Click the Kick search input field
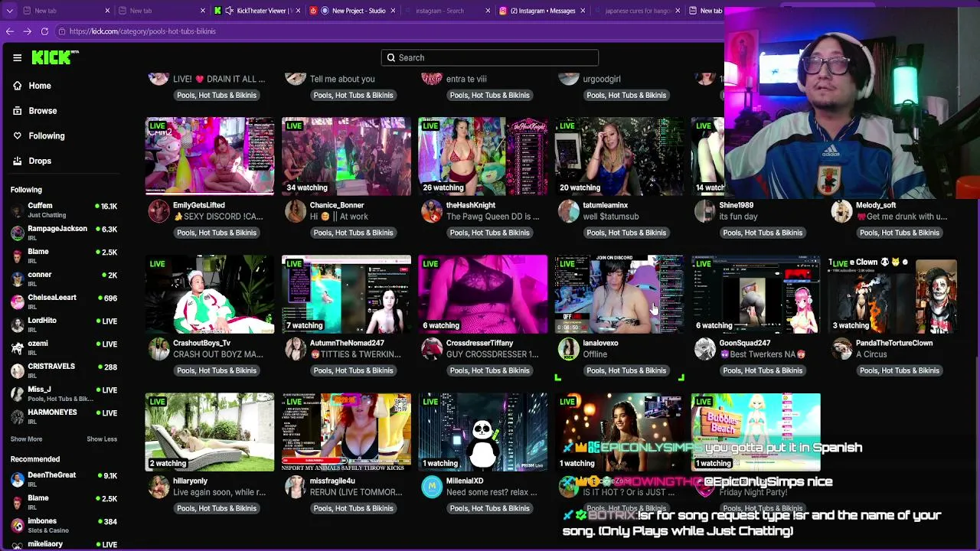980x551 pixels. (490, 57)
